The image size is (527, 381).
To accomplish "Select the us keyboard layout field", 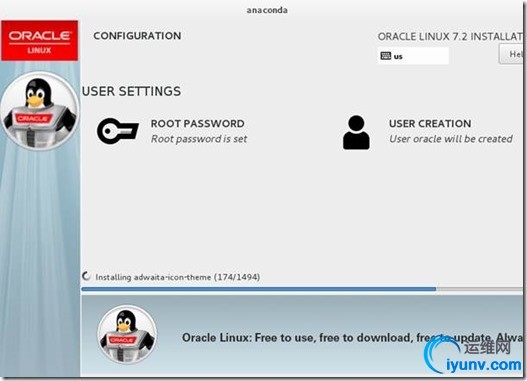I will pos(413,56).
